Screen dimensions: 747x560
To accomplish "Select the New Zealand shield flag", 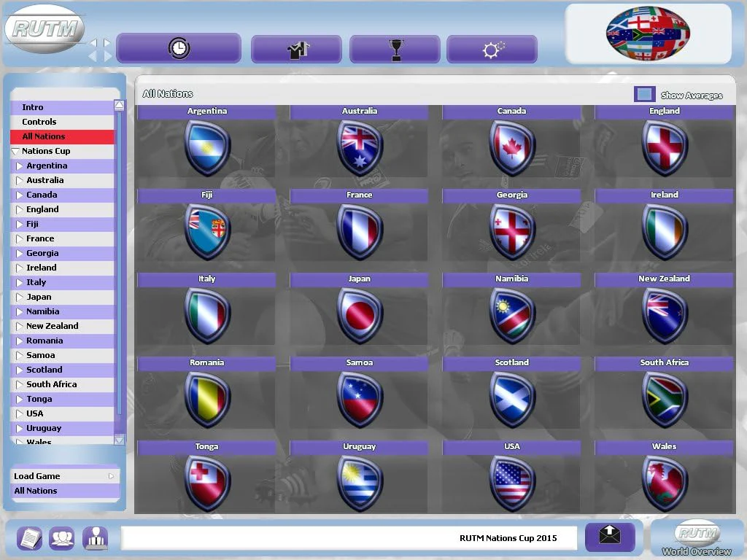I will coord(664,316).
